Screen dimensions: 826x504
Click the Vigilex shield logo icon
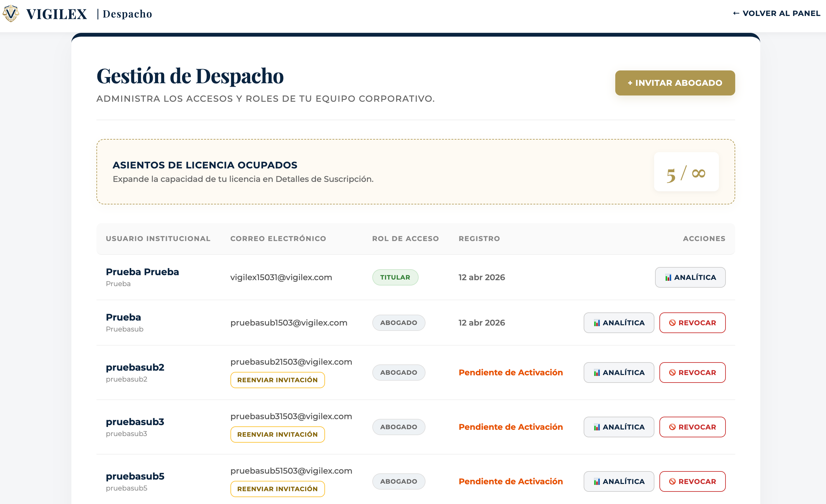point(10,13)
